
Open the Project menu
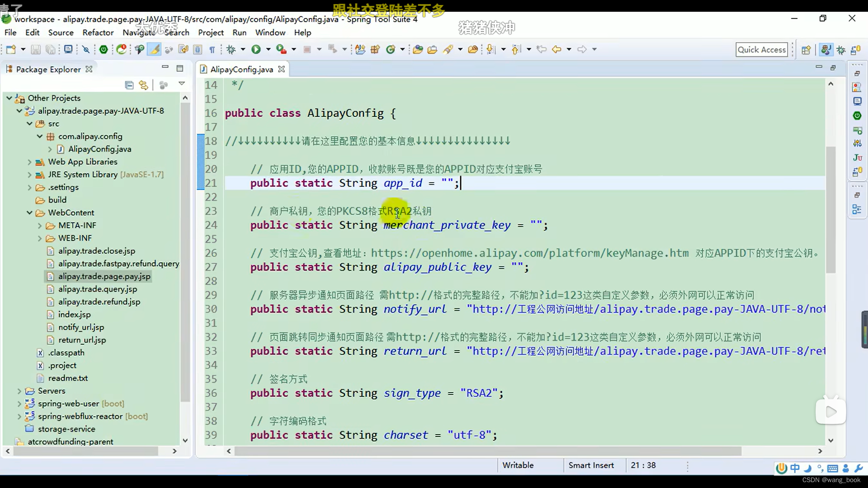point(211,33)
